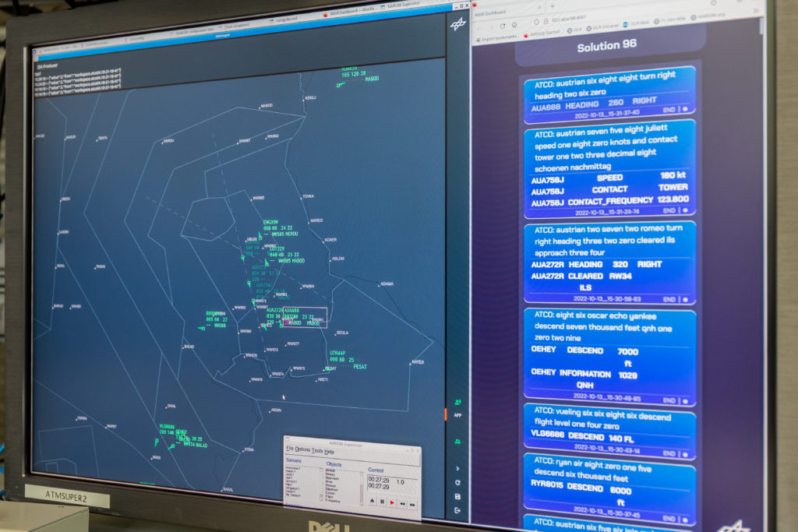Screen dimensions: 798x532
Task: Click the dot icon on VLG6686 card
Action: coord(686,454)
